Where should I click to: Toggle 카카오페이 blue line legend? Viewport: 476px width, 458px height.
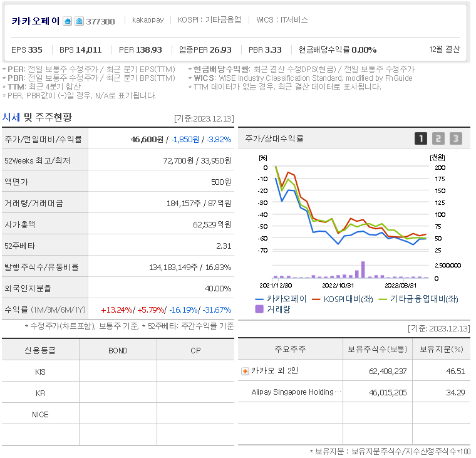(281, 299)
